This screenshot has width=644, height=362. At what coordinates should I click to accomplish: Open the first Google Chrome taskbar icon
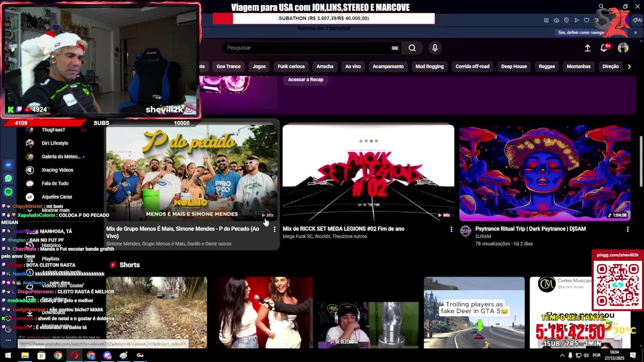58,355
